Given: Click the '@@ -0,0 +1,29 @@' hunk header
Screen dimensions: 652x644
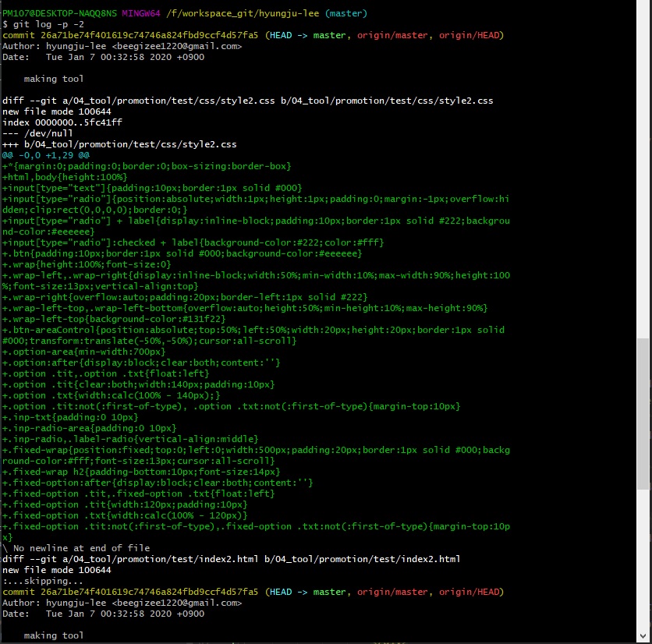Looking at the screenshot, I should [x=46, y=155].
